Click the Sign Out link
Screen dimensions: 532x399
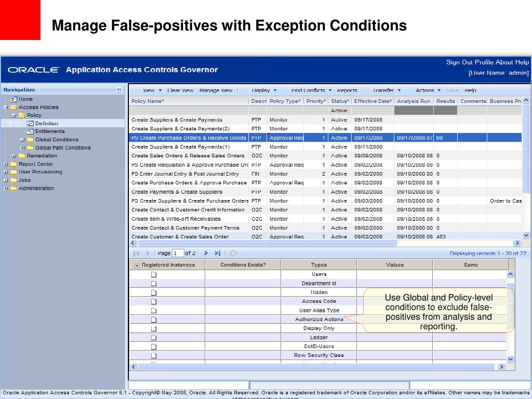(459, 62)
